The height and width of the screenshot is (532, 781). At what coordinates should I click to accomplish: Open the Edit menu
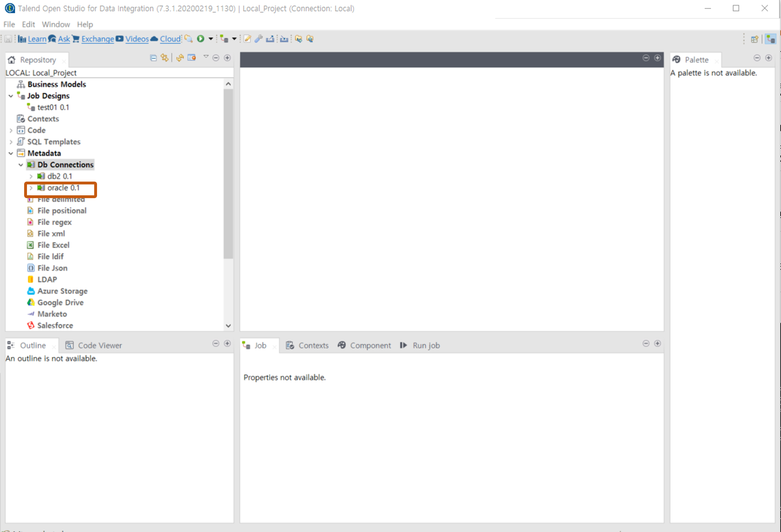[28, 24]
